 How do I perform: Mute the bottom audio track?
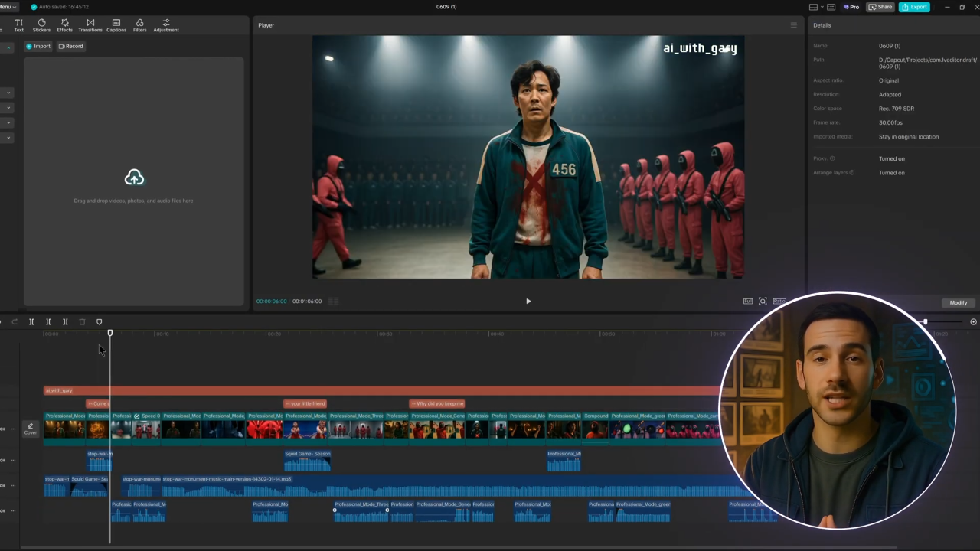(x=2, y=510)
